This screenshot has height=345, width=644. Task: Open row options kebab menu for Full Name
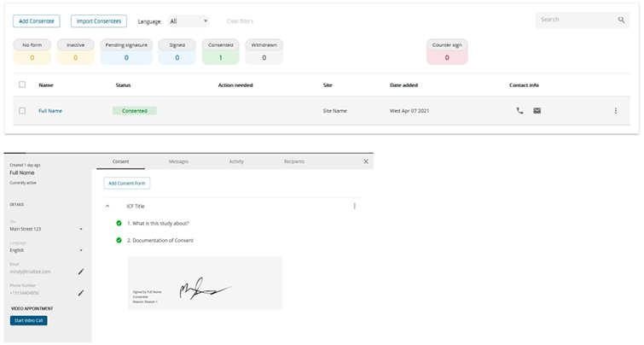pyautogui.click(x=616, y=111)
